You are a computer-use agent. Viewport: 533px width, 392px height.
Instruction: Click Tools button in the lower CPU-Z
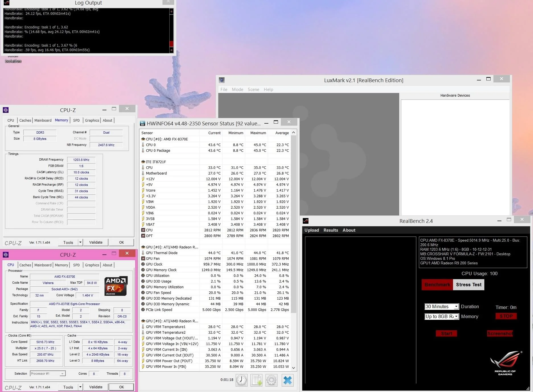pos(68,387)
